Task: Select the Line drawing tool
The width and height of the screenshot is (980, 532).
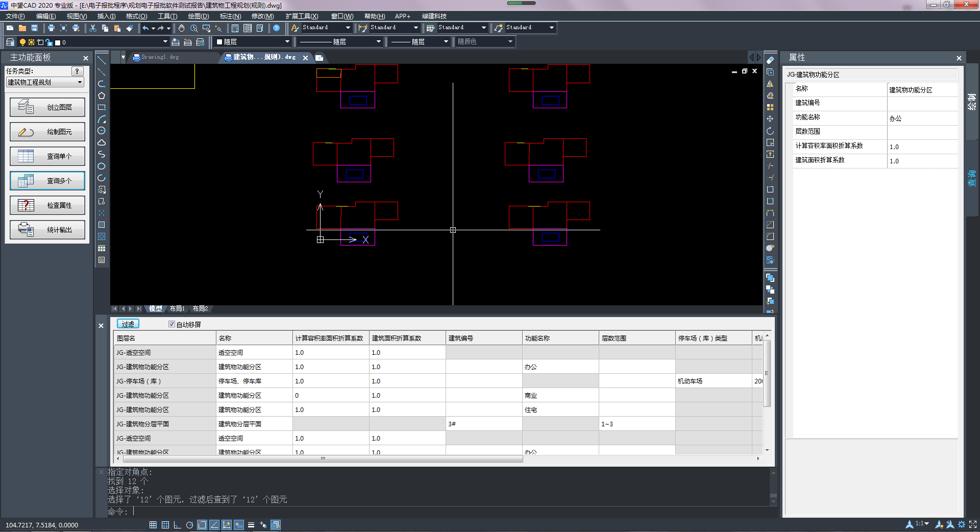Action: [102, 60]
